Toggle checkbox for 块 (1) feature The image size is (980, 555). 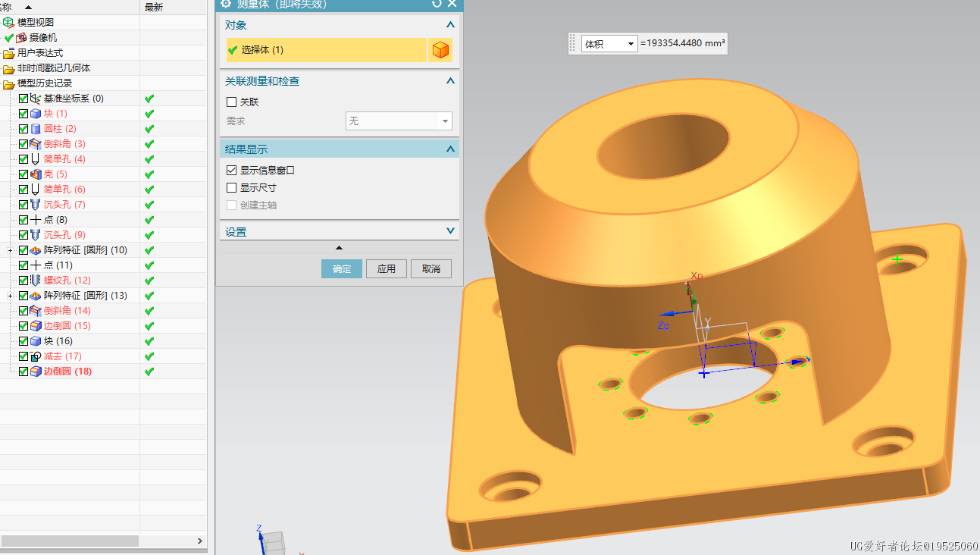pos(23,114)
